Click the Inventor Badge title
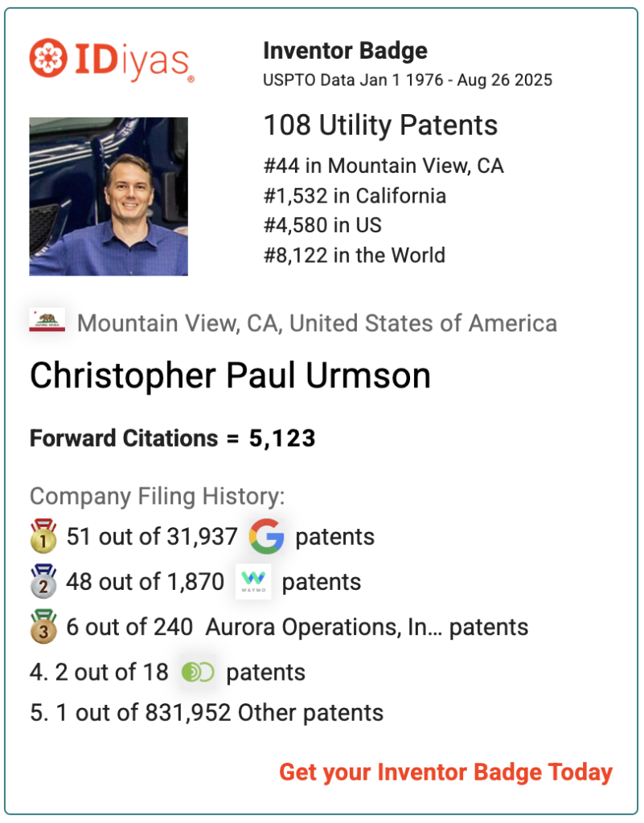This screenshot has height=823, width=644. click(x=346, y=51)
